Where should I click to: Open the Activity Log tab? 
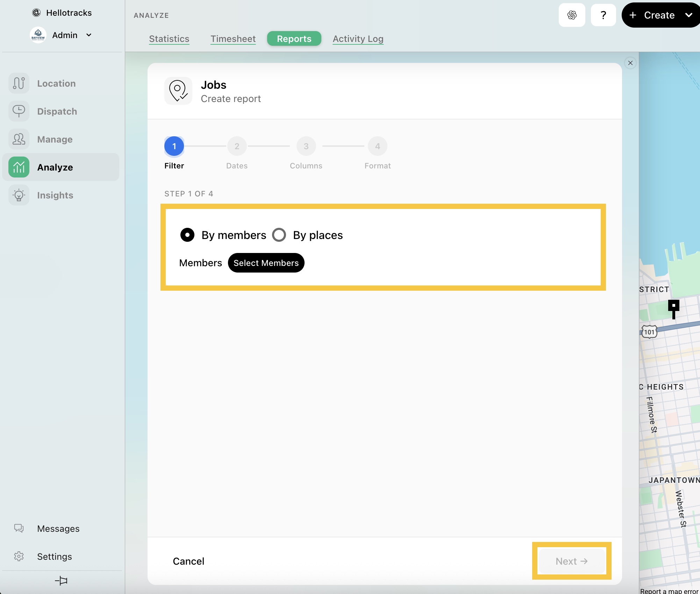(x=358, y=39)
